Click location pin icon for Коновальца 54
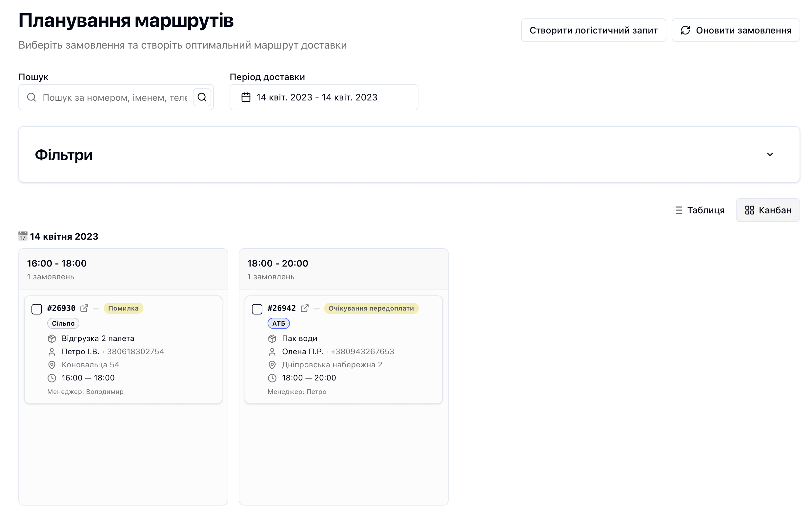812x518 pixels. (51, 365)
